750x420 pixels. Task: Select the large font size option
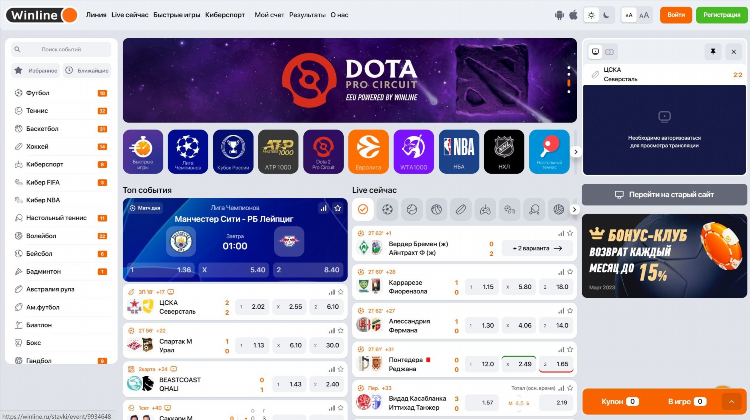tap(644, 15)
